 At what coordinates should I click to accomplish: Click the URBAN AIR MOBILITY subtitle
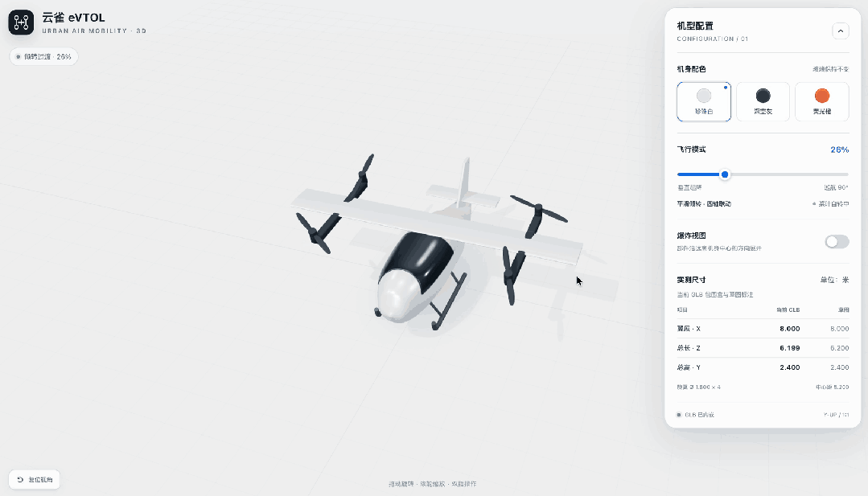[x=94, y=31]
